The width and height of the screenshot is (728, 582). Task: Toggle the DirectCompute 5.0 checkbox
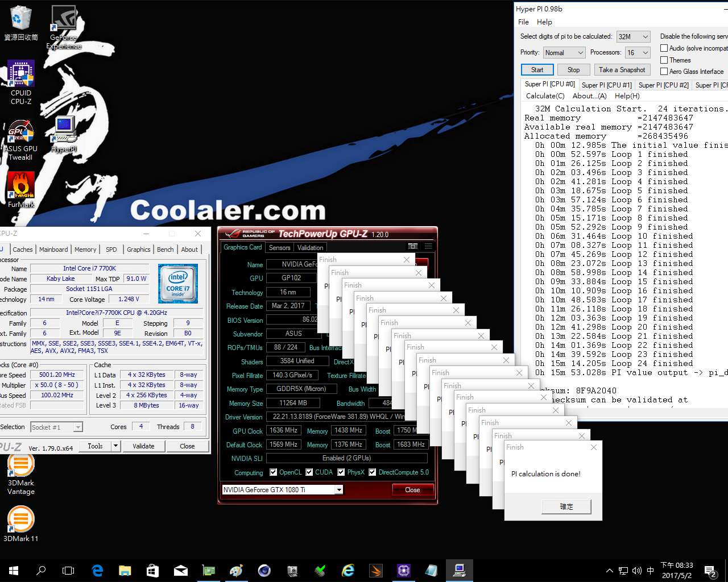click(x=373, y=472)
